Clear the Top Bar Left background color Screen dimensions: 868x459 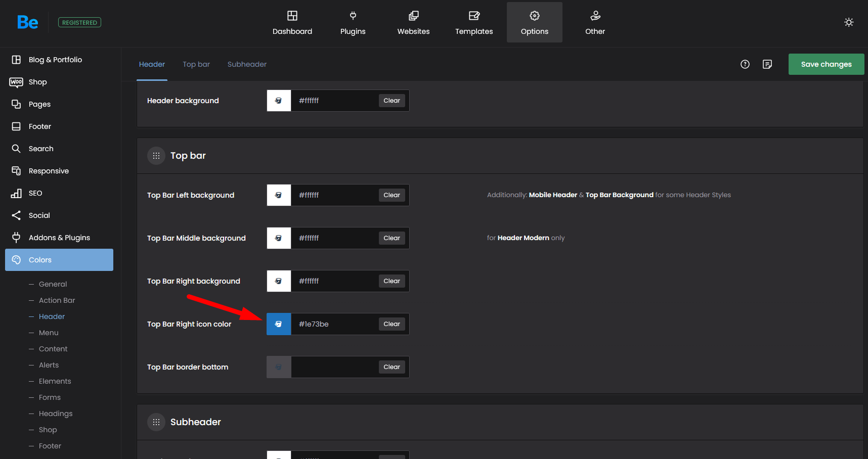pos(392,195)
